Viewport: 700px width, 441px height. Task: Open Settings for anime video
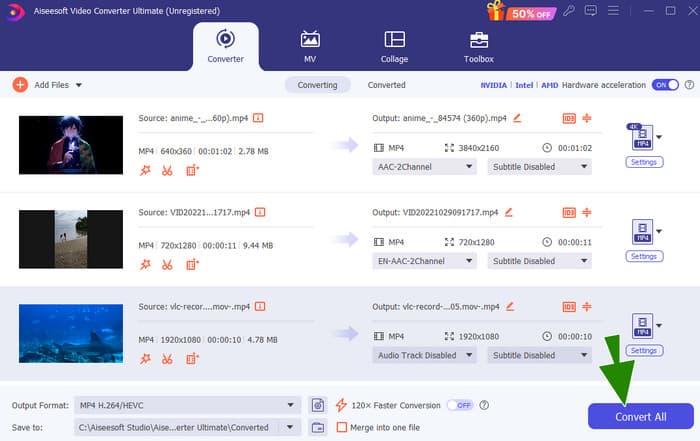coord(644,162)
